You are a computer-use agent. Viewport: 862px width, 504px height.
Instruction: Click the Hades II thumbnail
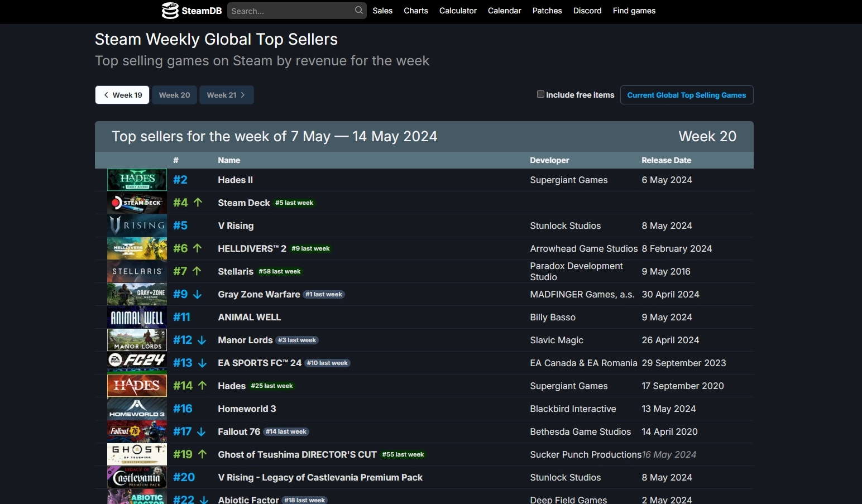point(137,180)
